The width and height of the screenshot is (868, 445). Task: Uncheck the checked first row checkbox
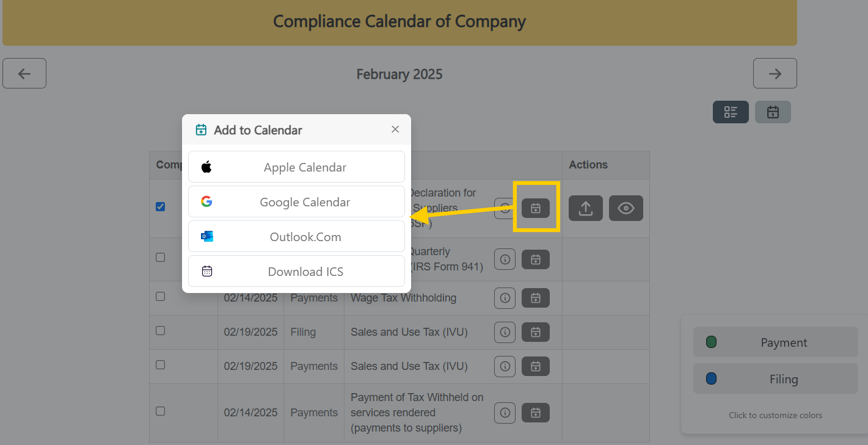coord(160,207)
